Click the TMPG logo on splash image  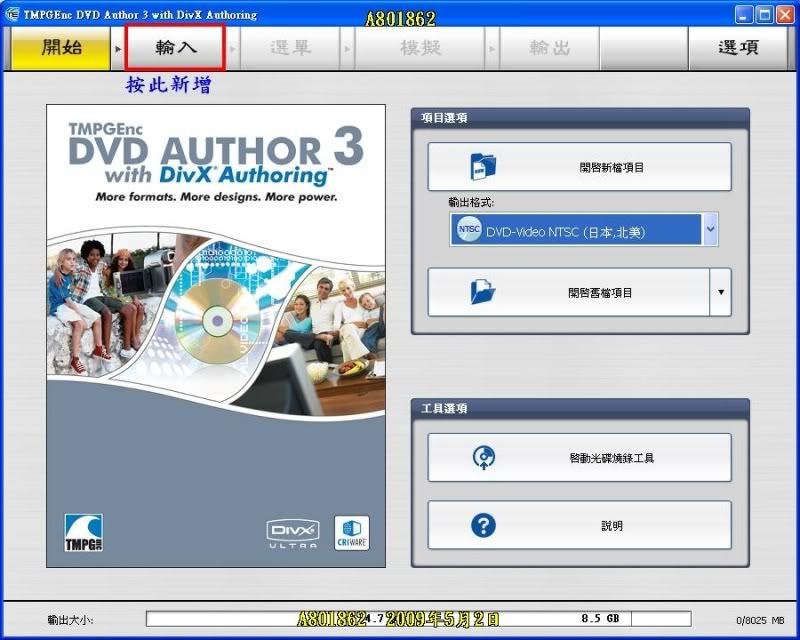84,532
